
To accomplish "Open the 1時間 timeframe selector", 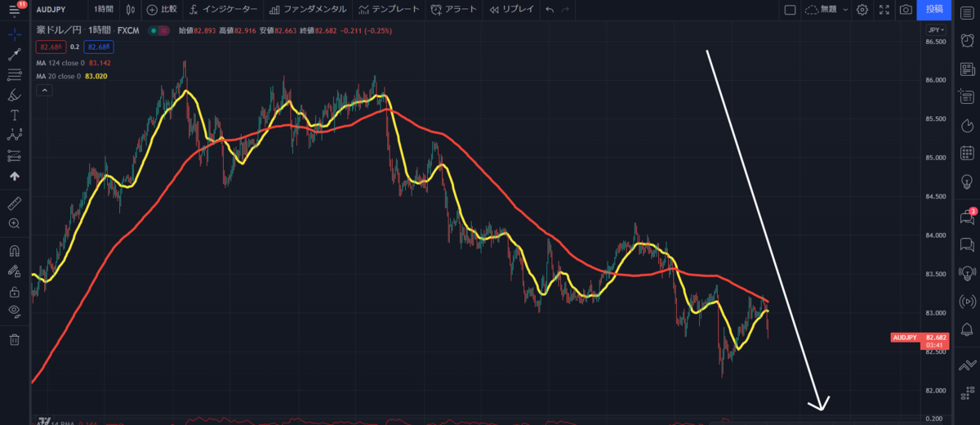I will click(105, 10).
